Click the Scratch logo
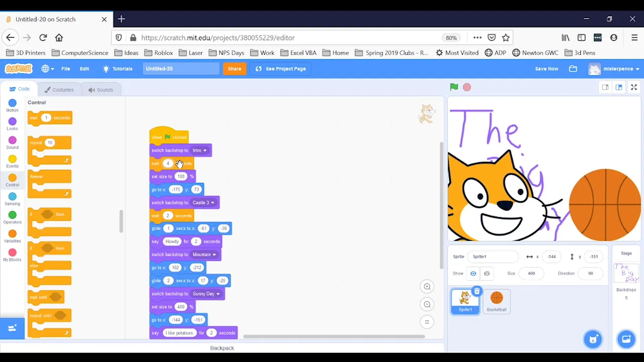Image resolution: width=644 pixels, height=362 pixels. [x=19, y=68]
